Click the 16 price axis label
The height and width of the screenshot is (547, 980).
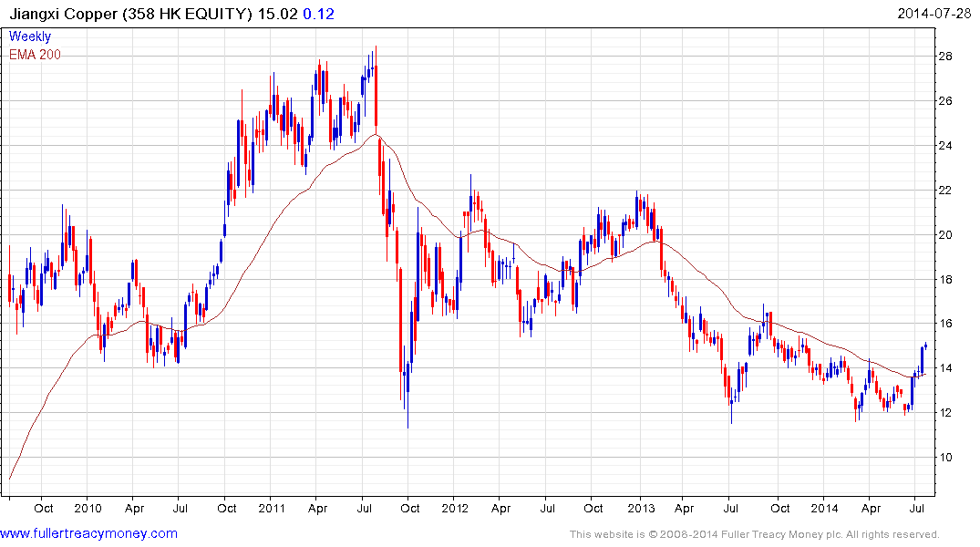click(945, 324)
